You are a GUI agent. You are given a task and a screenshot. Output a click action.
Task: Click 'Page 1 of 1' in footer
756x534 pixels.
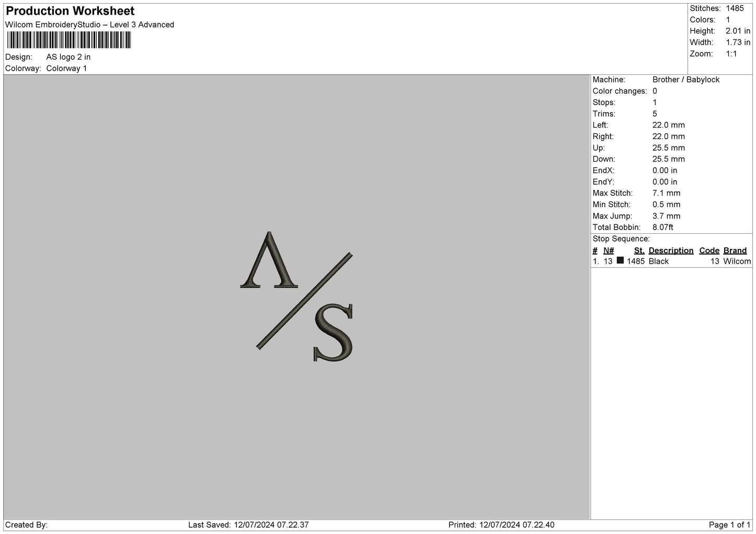coord(730,525)
